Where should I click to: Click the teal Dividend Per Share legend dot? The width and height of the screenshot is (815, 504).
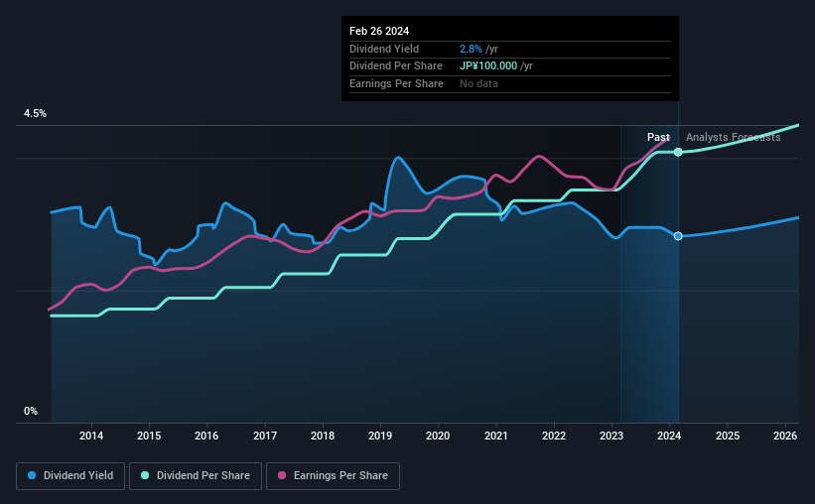click(x=145, y=475)
